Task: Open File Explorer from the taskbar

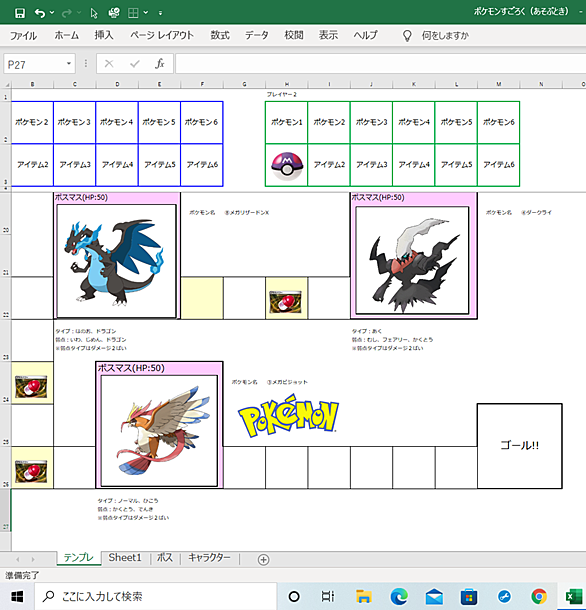Action: (363, 596)
